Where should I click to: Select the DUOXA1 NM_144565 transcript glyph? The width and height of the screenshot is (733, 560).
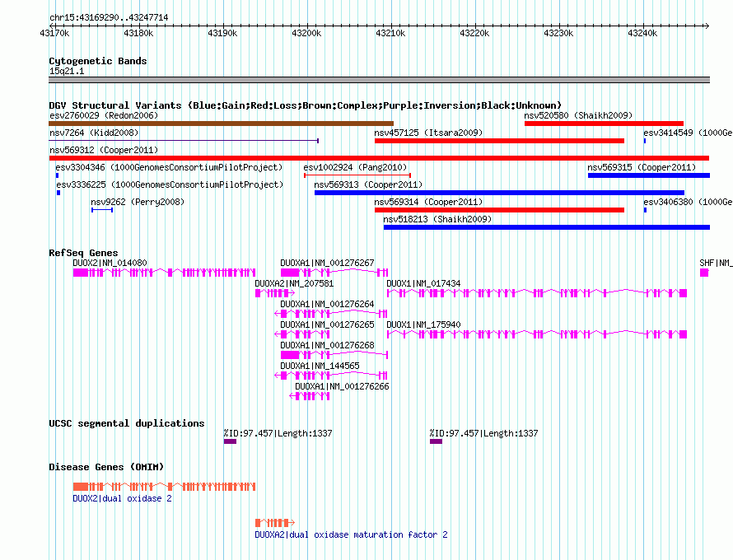[x=330, y=376]
